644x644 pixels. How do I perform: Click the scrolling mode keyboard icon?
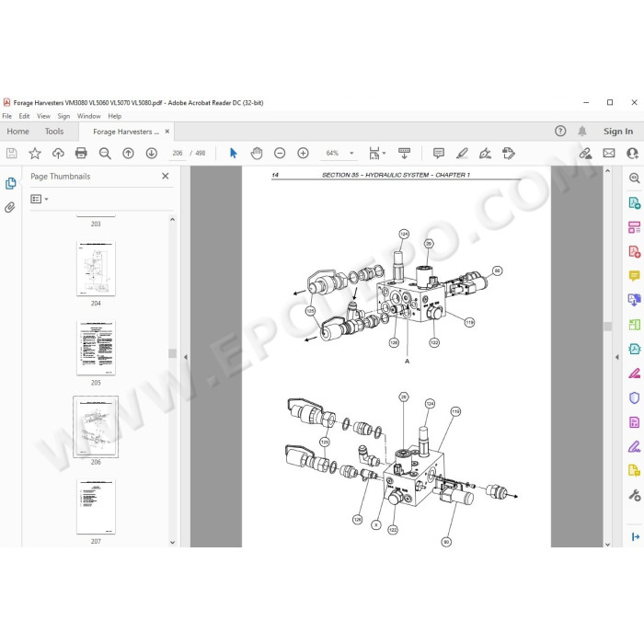pyautogui.click(x=404, y=154)
